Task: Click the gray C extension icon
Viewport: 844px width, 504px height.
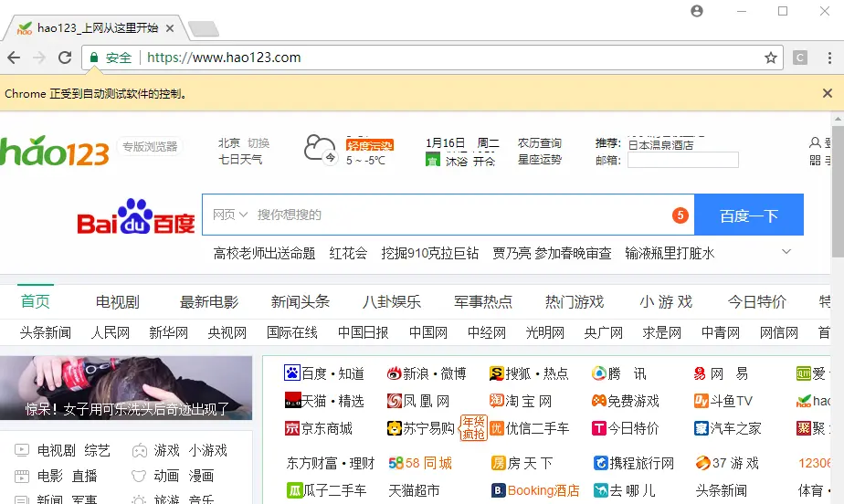Action: coord(800,58)
